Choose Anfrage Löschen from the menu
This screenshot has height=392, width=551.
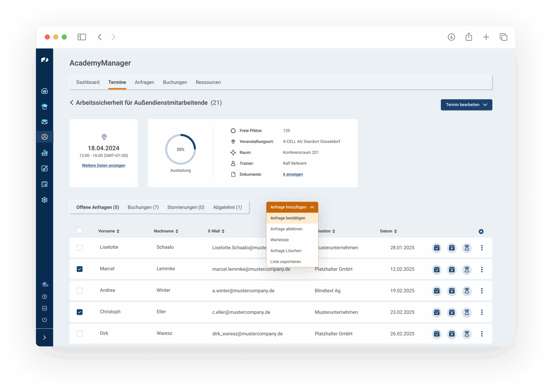pyautogui.click(x=292, y=251)
